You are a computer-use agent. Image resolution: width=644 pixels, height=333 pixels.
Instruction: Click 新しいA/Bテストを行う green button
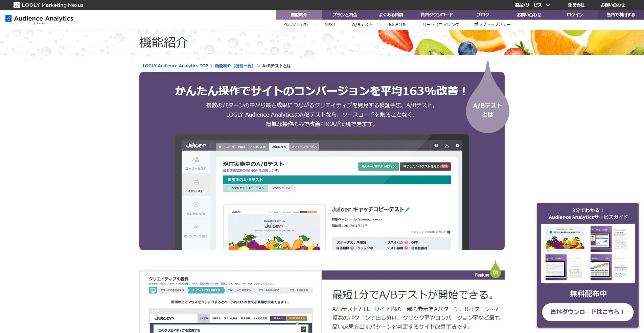click(x=378, y=166)
